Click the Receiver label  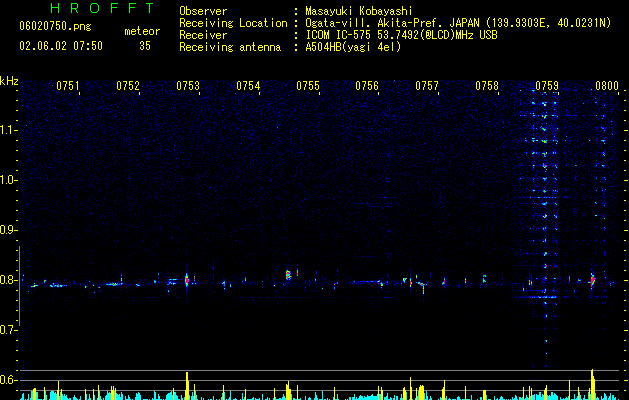click(203, 35)
